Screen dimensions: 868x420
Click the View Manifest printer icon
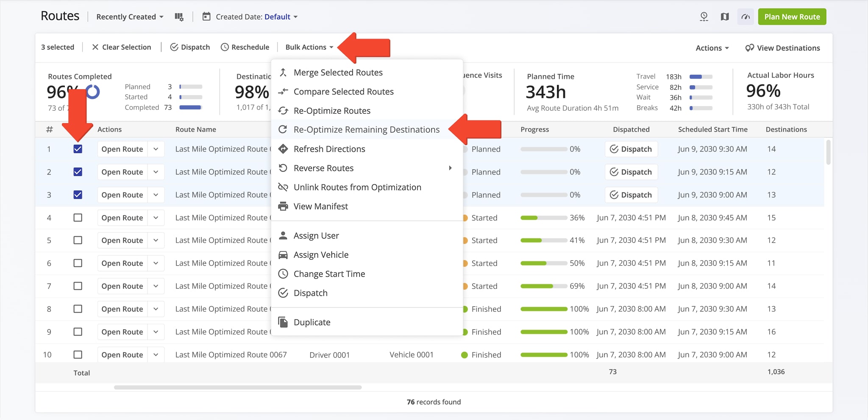point(283,206)
